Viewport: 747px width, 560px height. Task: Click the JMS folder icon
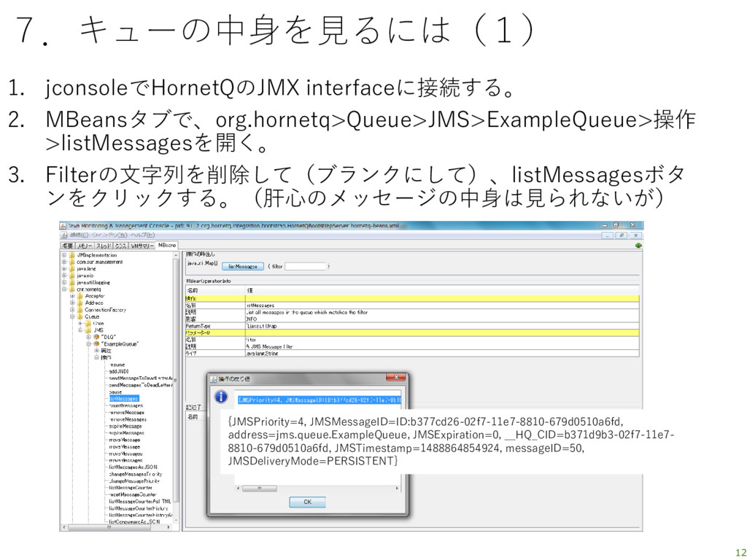coord(88,330)
